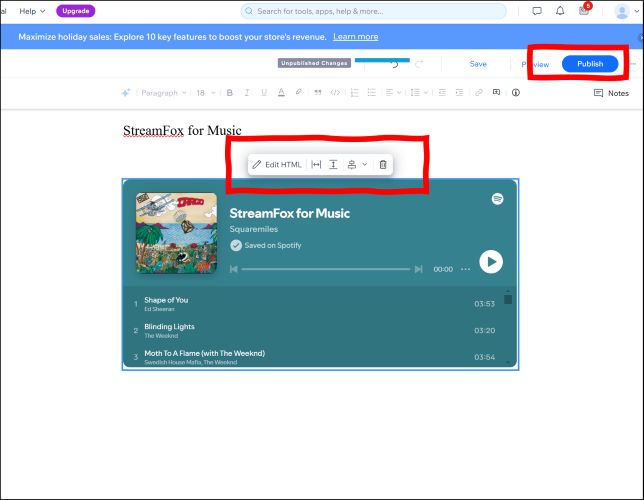Click the embed alignment icon

(x=352, y=165)
